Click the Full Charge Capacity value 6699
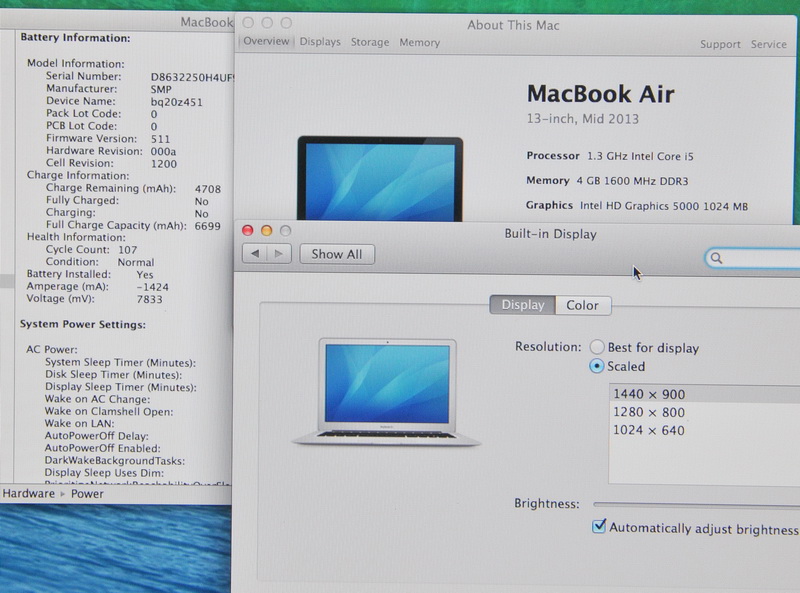This screenshot has height=593, width=800. 208,226
